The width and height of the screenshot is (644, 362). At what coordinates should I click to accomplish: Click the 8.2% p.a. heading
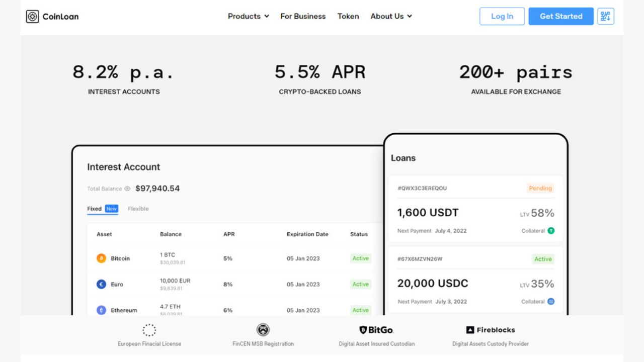[123, 72]
